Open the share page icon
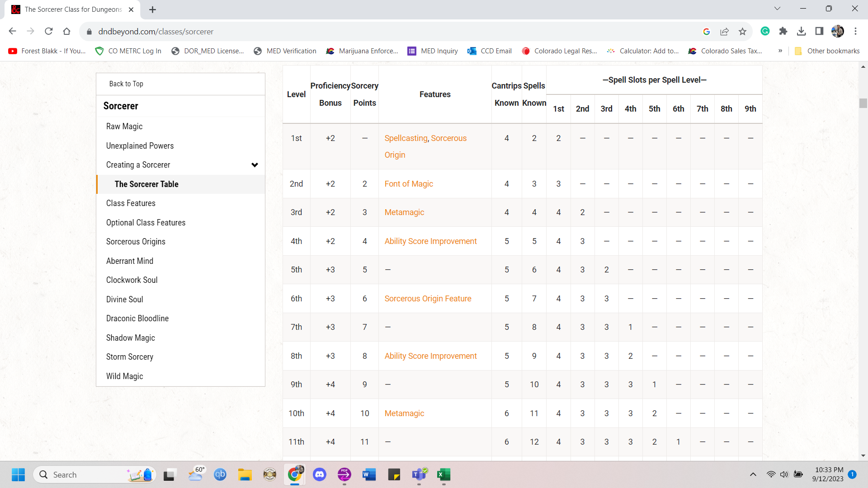The height and width of the screenshot is (488, 868). coord(725,31)
